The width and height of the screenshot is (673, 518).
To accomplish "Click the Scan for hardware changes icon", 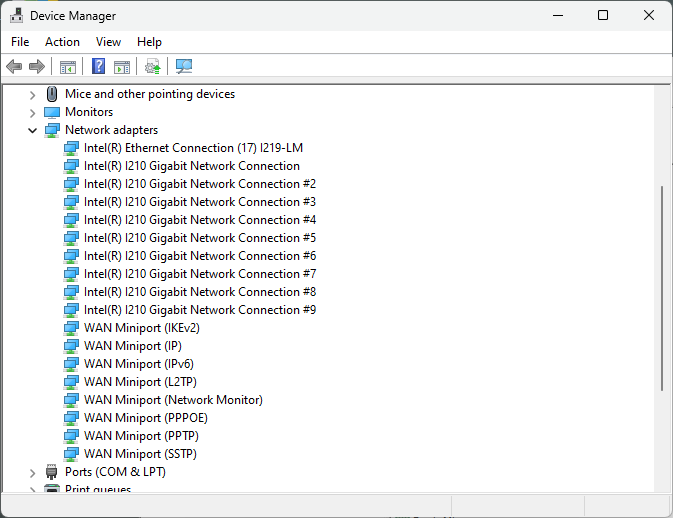I will tap(184, 67).
